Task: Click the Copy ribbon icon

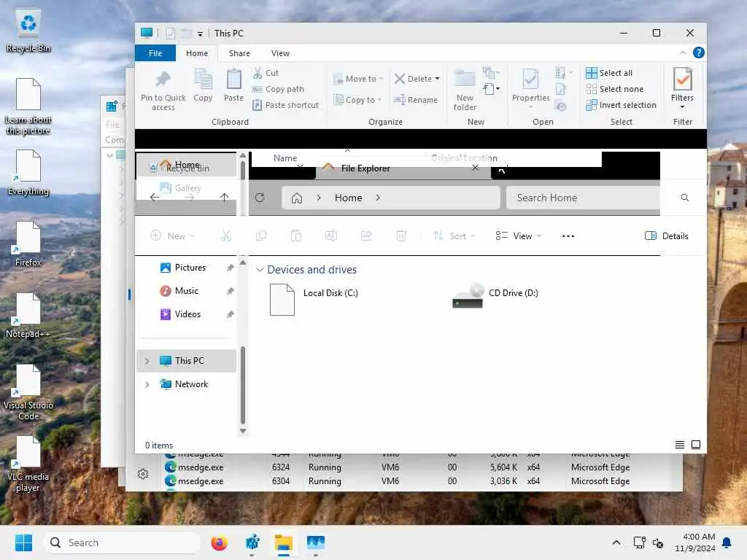Action: [x=203, y=79]
